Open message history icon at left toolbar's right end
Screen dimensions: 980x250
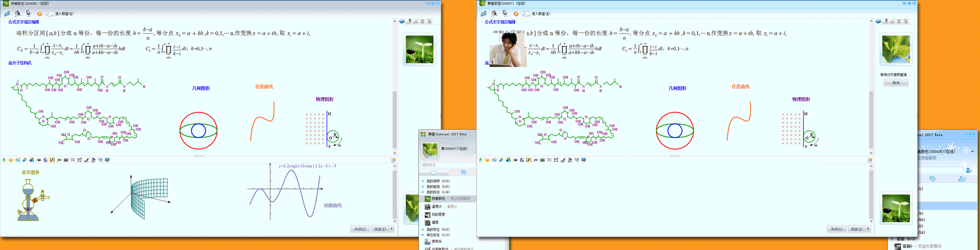point(393,160)
